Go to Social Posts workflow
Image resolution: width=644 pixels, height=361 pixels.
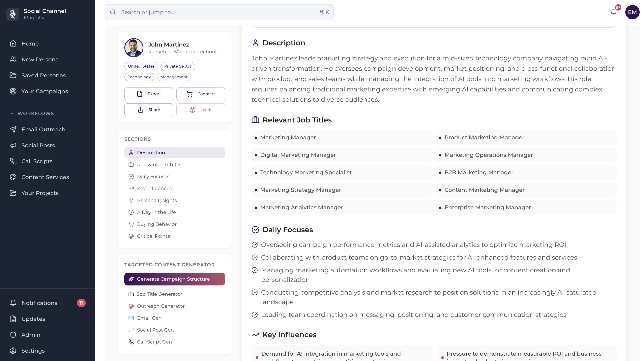tap(38, 145)
